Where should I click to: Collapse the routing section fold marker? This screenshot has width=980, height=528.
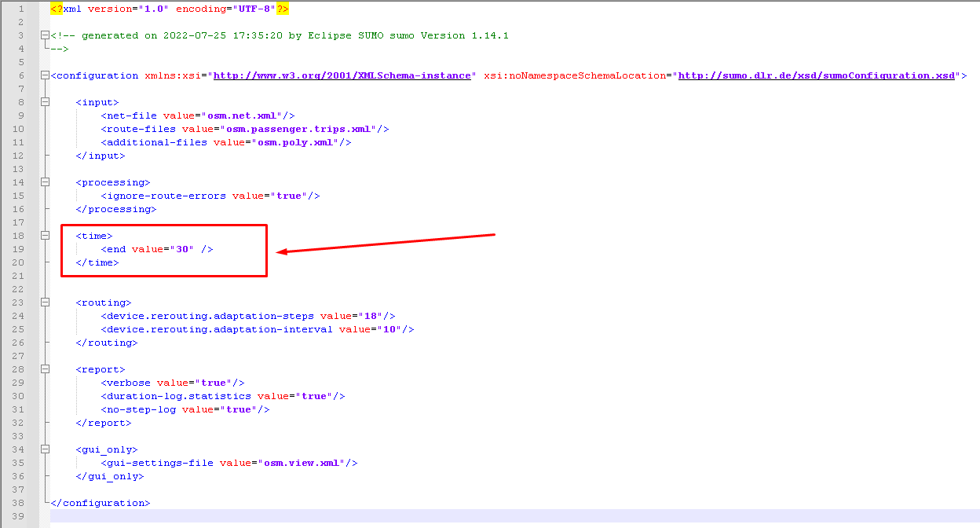[x=45, y=302]
